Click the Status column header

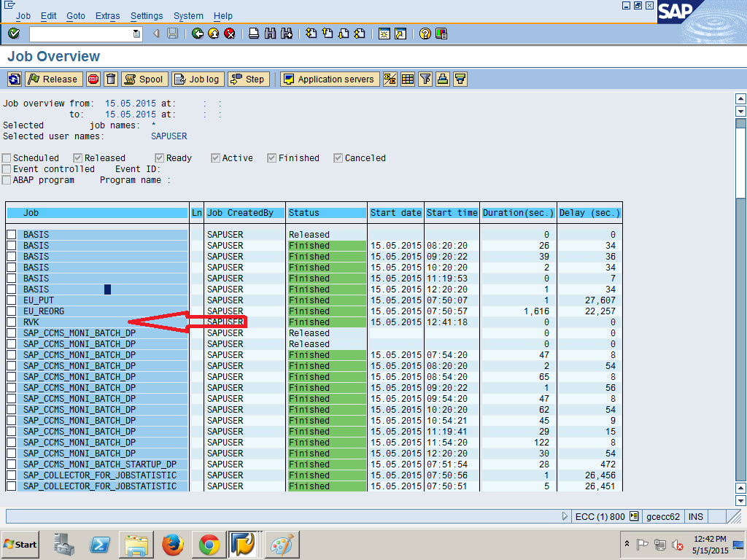(327, 213)
